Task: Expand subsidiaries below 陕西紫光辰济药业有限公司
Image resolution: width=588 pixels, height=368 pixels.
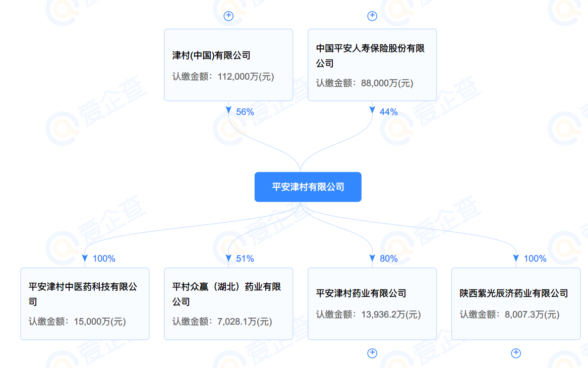Action: pos(515,353)
